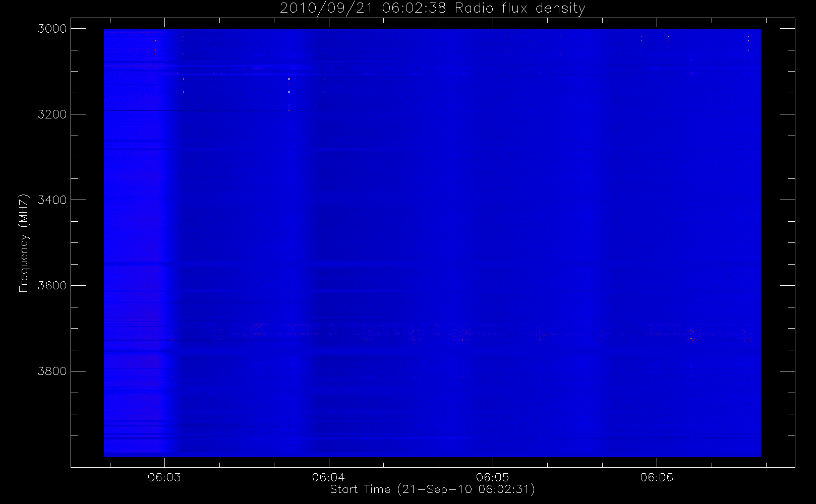Click the 3800 frequency tick label
The height and width of the screenshot is (504, 816).
coord(52,371)
